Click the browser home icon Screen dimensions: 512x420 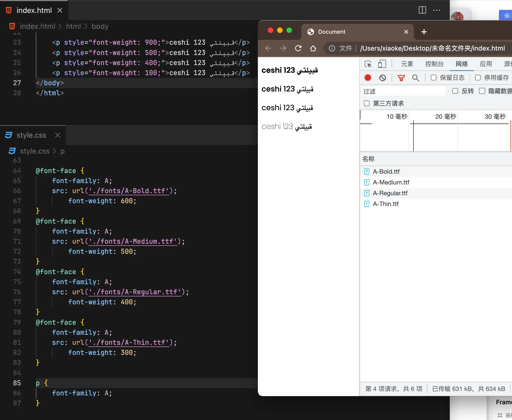313,48
